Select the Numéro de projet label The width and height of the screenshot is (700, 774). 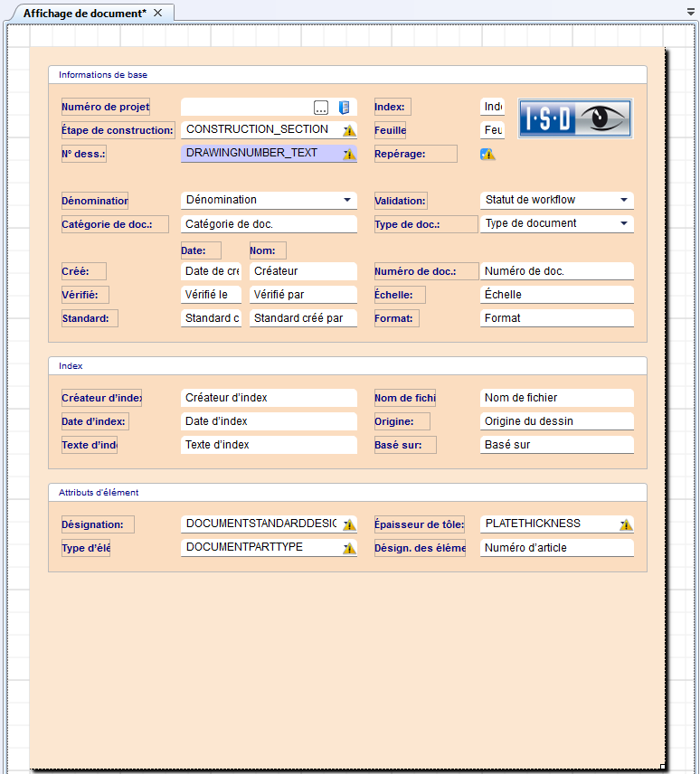pos(106,107)
